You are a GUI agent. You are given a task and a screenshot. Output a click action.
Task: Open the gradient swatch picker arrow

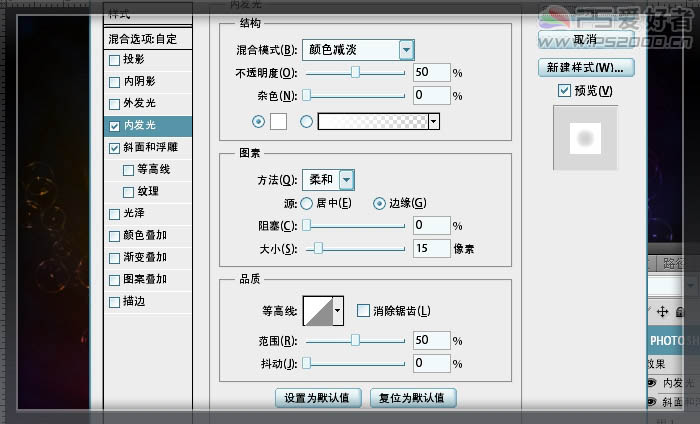click(x=434, y=121)
